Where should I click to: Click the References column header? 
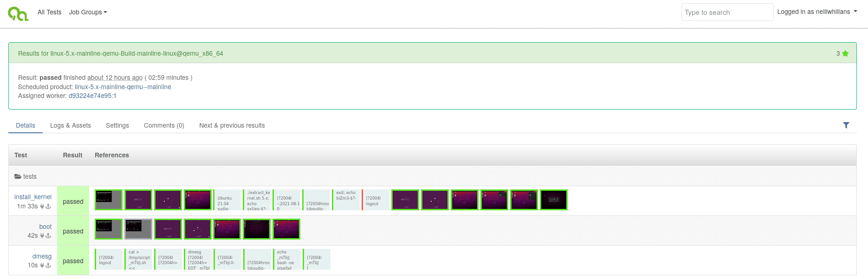point(112,155)
